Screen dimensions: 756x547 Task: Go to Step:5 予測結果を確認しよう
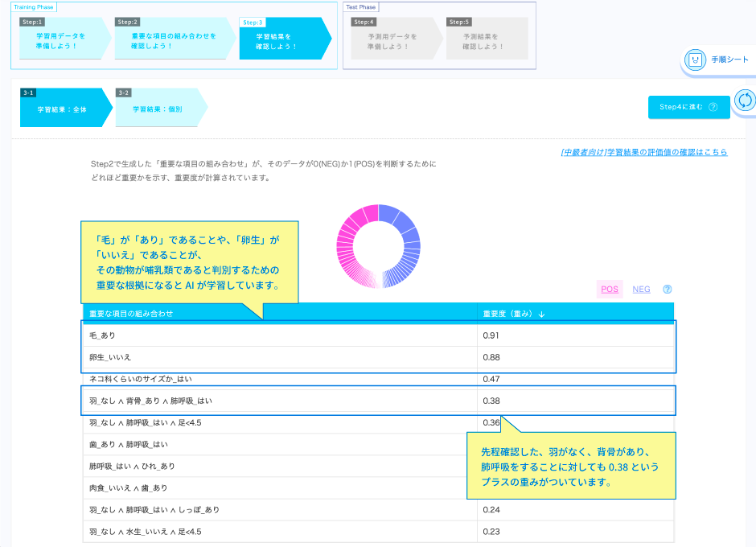point(487,39)
